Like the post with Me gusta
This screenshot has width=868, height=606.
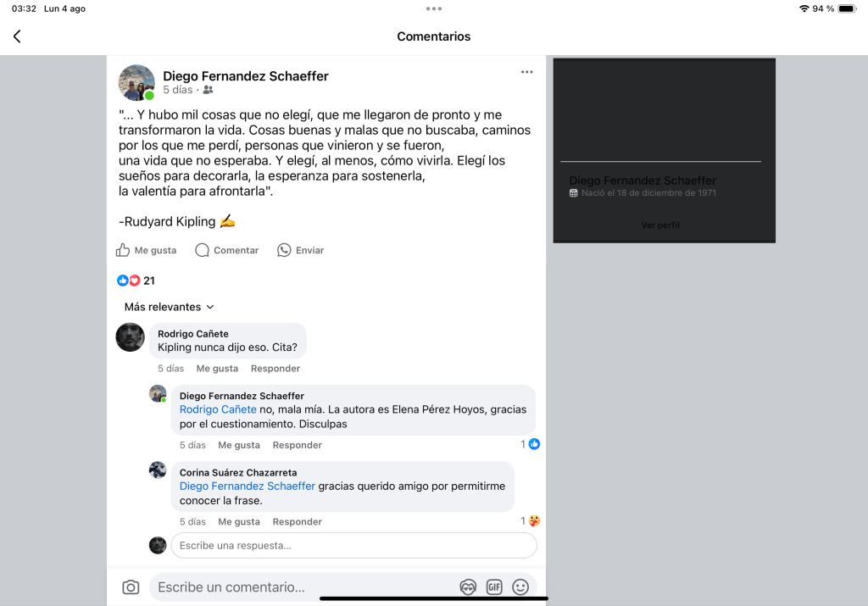[147, 250]
